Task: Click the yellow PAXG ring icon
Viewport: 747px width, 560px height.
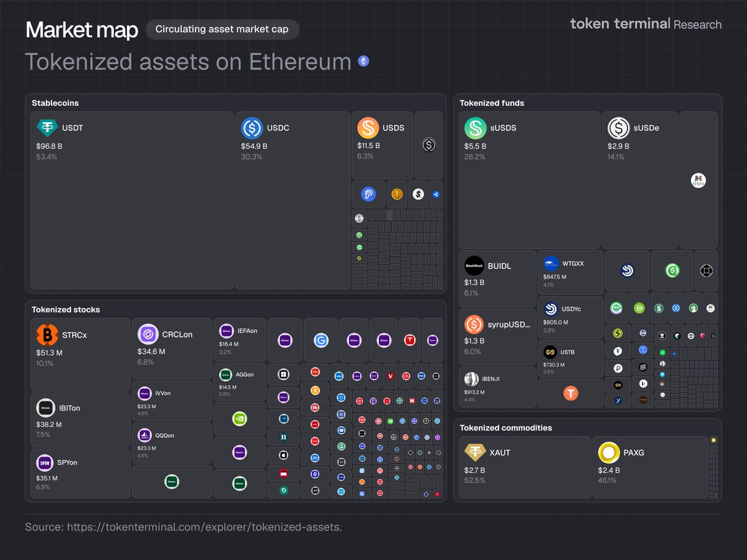Action: (x=609, y=452)
